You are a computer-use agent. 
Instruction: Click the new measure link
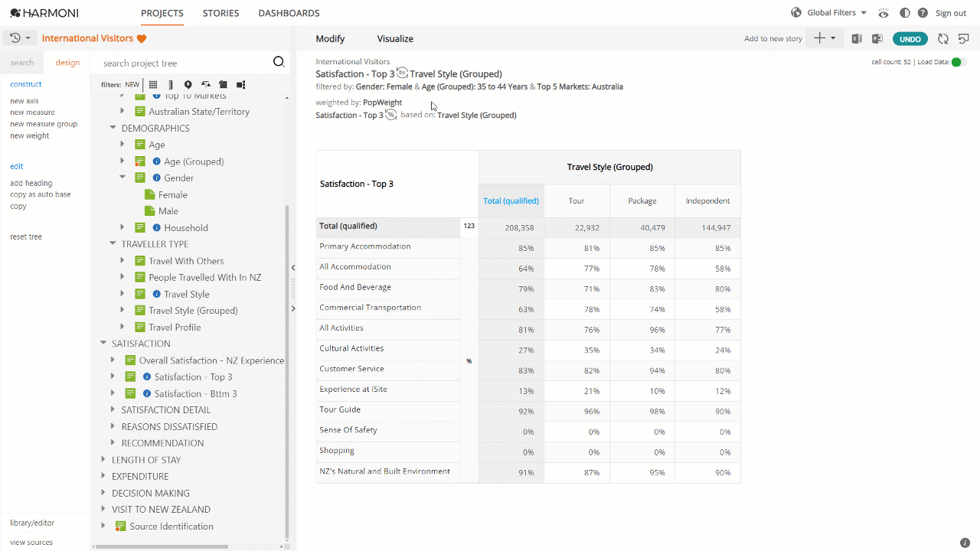pyautogui.click(x=32, y=112)
